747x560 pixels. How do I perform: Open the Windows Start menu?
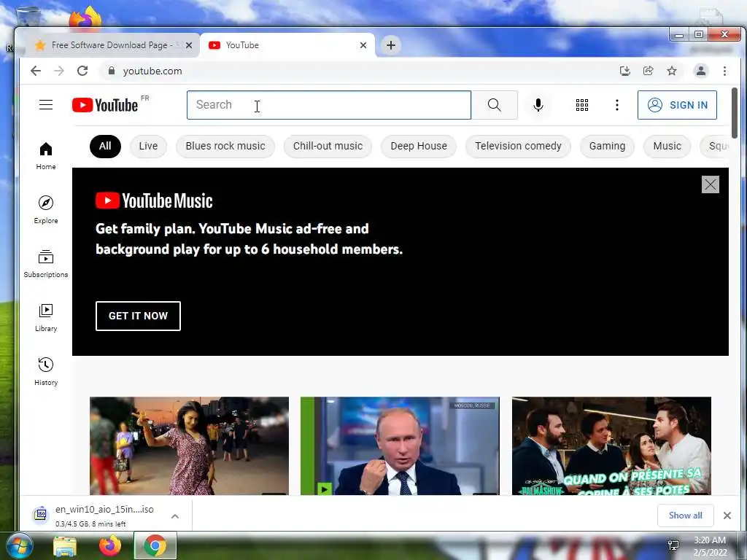(x=20, y=546)
